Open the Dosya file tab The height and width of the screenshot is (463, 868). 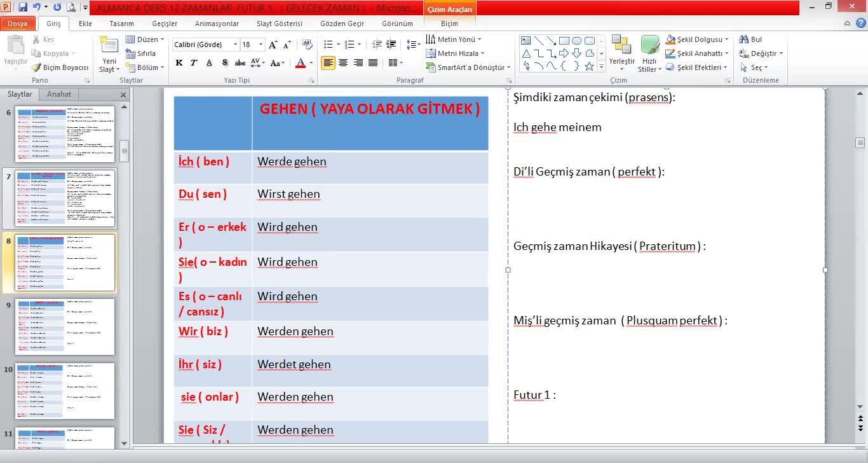[x=17, y=24]
